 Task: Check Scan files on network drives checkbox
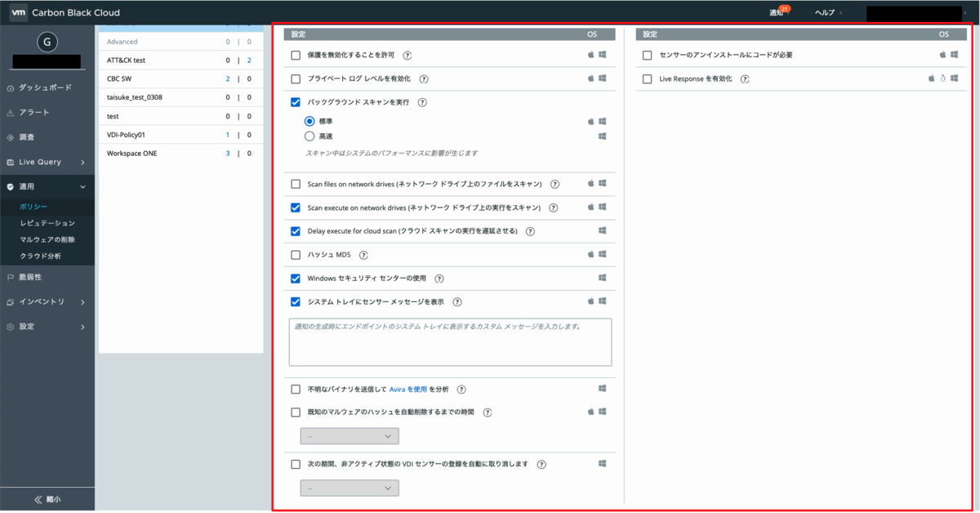296,185
